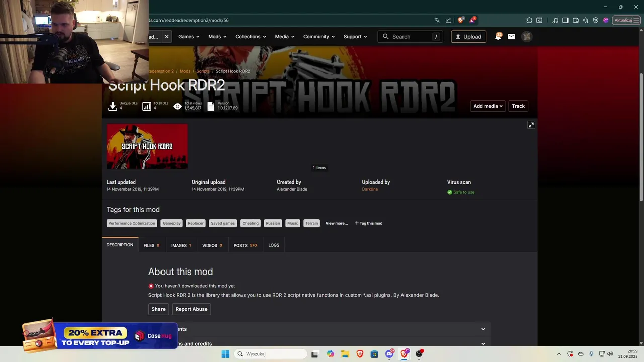Click the Windows taskbar Wyszukaj search box
644x362 pixels.
tap(271, 354)
